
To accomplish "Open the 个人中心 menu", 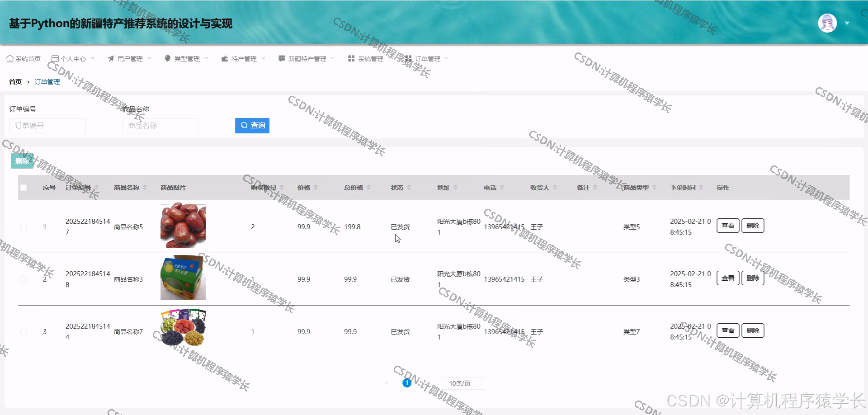I will click(x=73, y=59).
